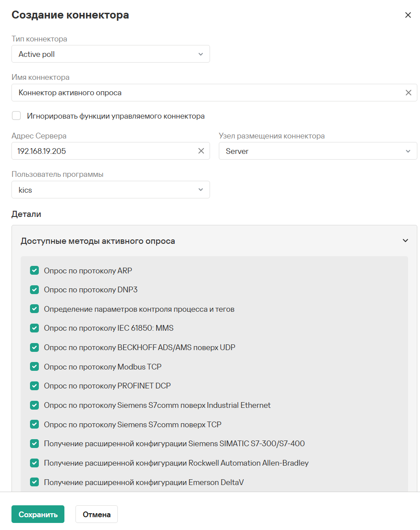The height and width of the screenshot is (530, 420).
Task: Collapse the available active poll methods section
Action: 405,241
